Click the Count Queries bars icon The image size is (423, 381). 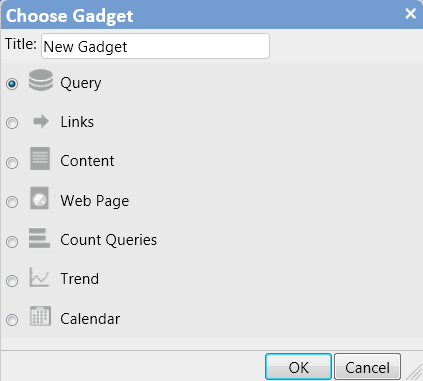(x=39, y=238)
